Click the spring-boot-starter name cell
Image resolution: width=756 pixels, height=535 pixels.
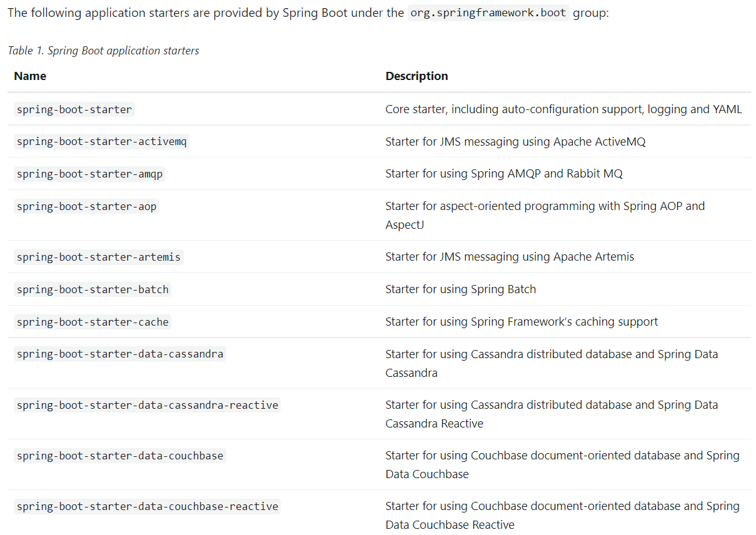tap(74, 109)
